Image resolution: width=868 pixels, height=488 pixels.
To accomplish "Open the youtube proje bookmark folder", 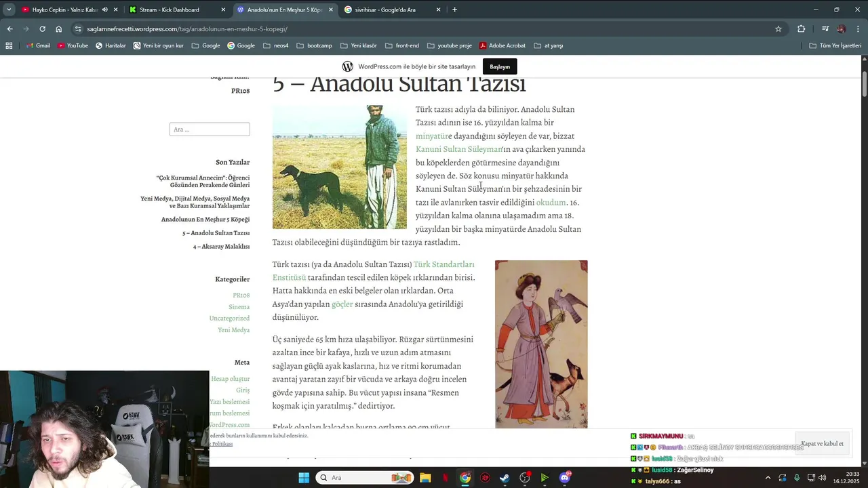I will click(x=449, y=45).
